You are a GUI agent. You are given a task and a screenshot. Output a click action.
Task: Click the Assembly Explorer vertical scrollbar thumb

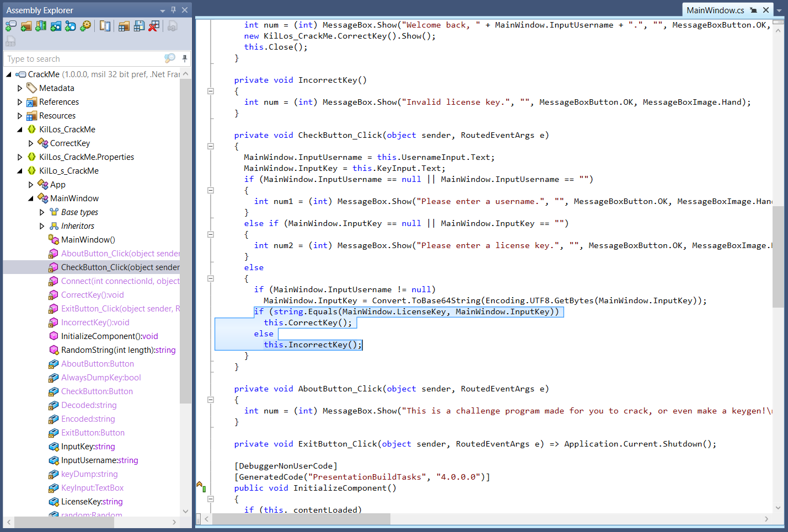click(x=185, y=241)
